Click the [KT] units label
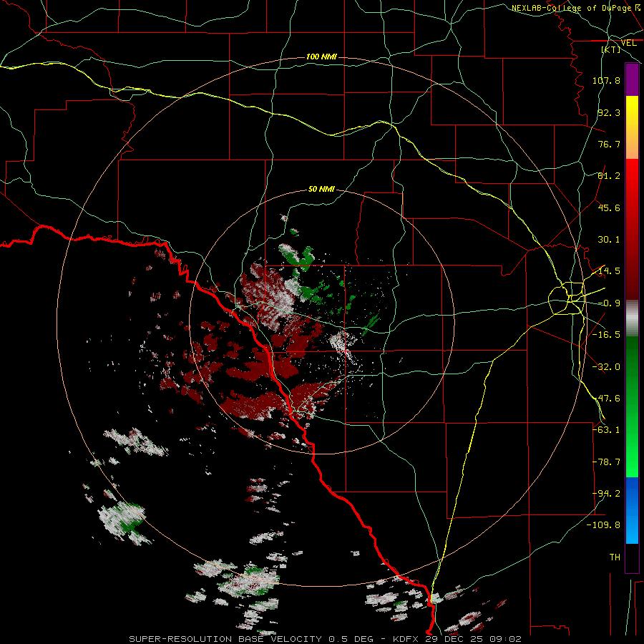644x644 pixels. click(611, 49)
